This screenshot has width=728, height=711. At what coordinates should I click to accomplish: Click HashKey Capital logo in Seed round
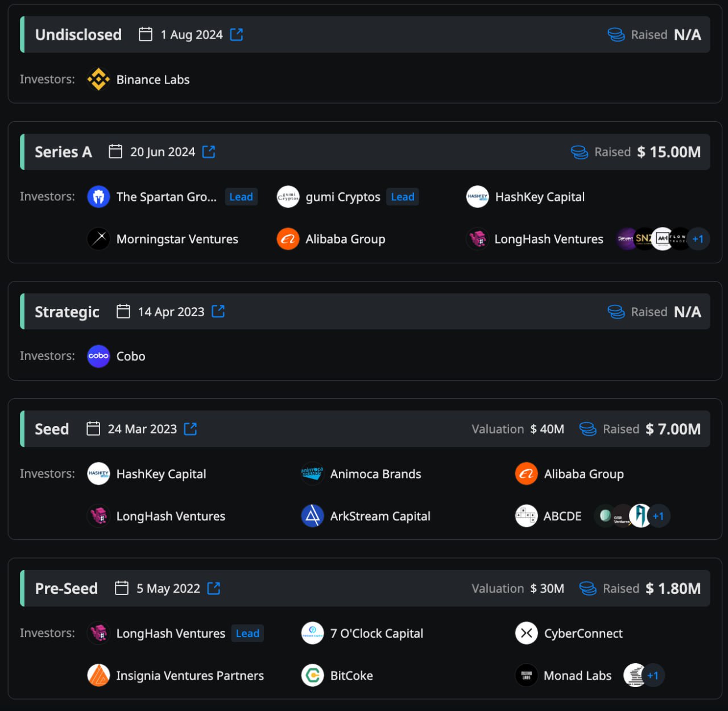[x=98, y=474]
